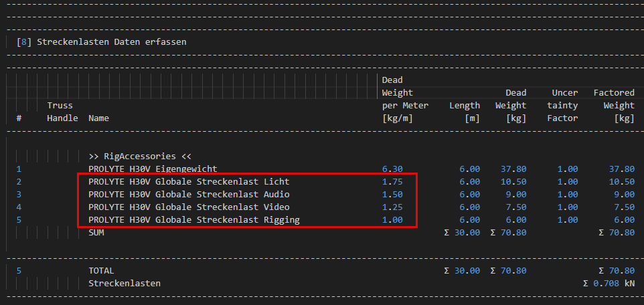Select the 'Globale Streckenlast Audio' entry
The image size is (644, 305).
(189, 195)
